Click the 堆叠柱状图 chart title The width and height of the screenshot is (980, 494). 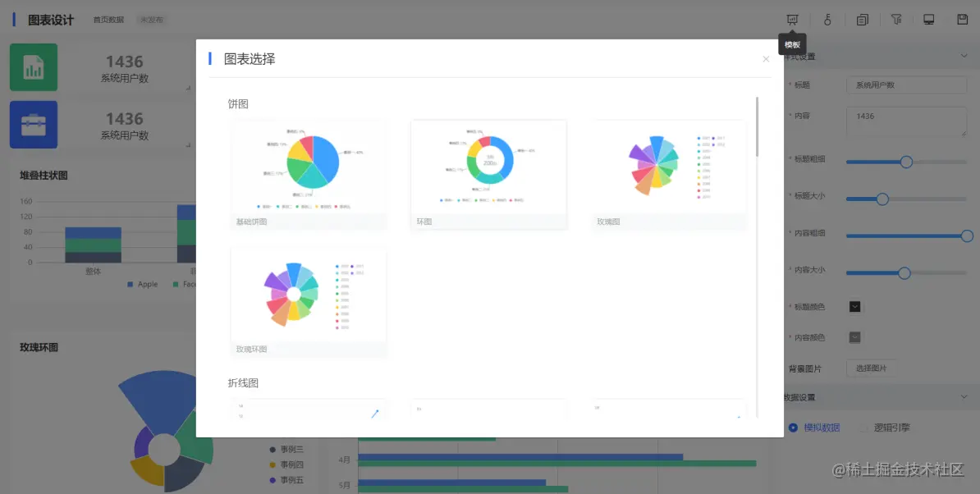tap(44, 176)
